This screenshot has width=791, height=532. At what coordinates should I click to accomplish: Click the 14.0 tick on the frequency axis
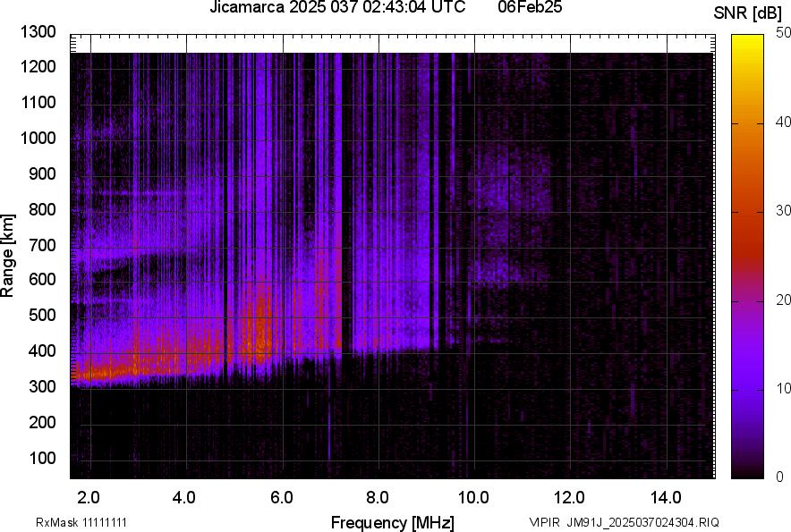(667, 497)
